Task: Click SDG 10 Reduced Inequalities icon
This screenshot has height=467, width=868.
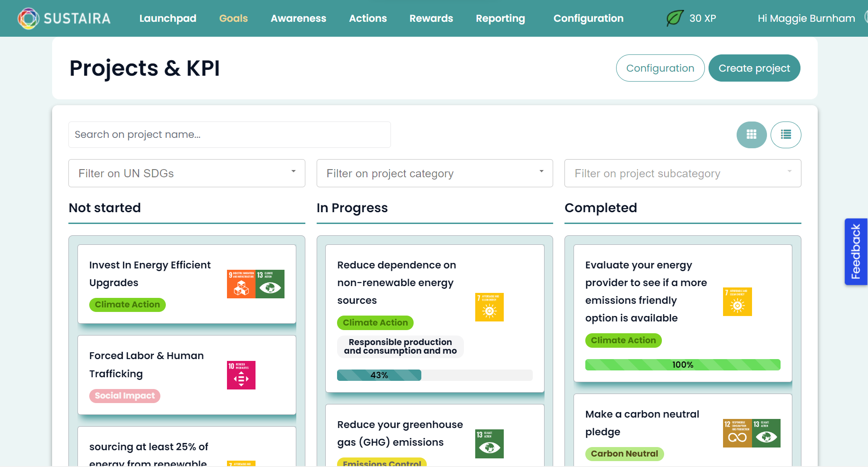Action: pyautogui.click(x=241, y=375)
